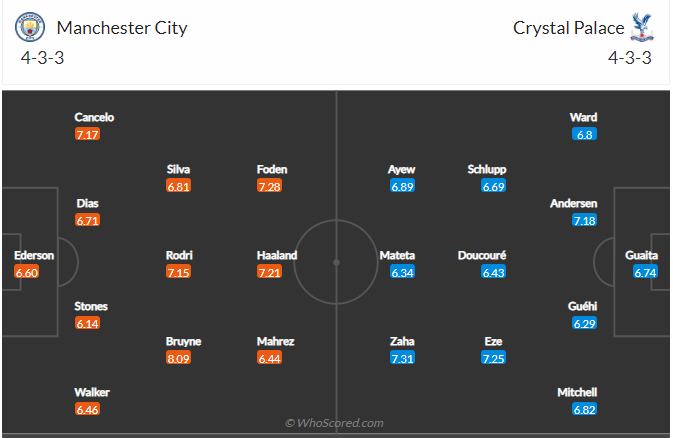Click the Crystal Palace club crest
The width and height of the screenshot is (673, 438).
(x=641, y=28)
